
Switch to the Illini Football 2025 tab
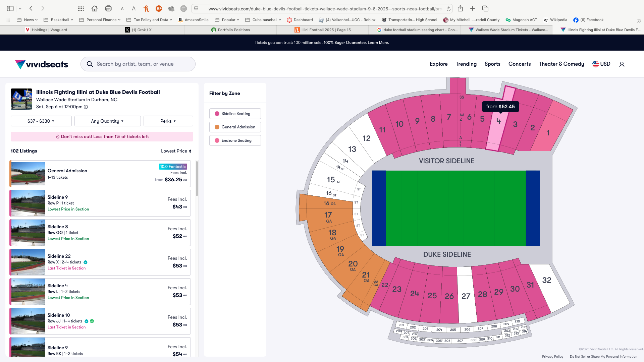[x=322, y=30]
